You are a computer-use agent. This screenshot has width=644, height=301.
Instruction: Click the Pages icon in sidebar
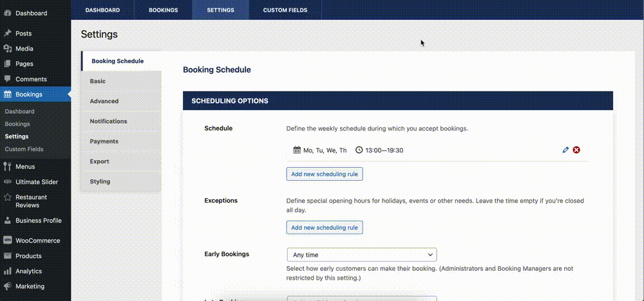(7, 64)
